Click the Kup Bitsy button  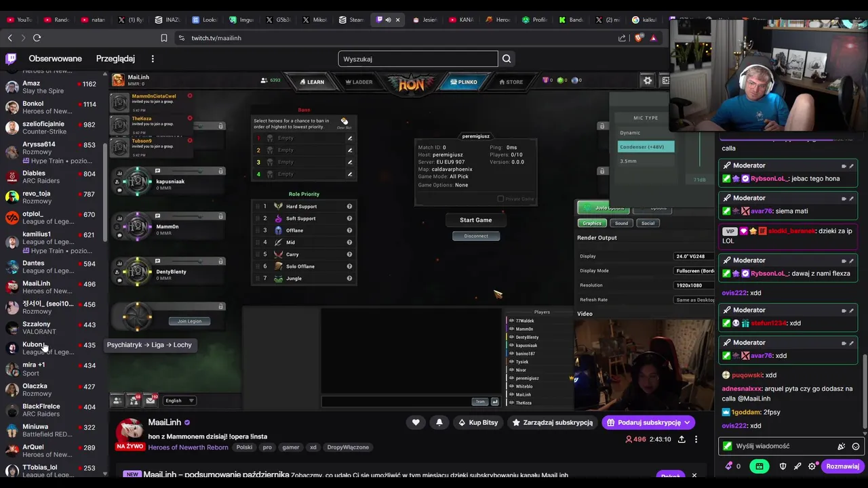477,422
